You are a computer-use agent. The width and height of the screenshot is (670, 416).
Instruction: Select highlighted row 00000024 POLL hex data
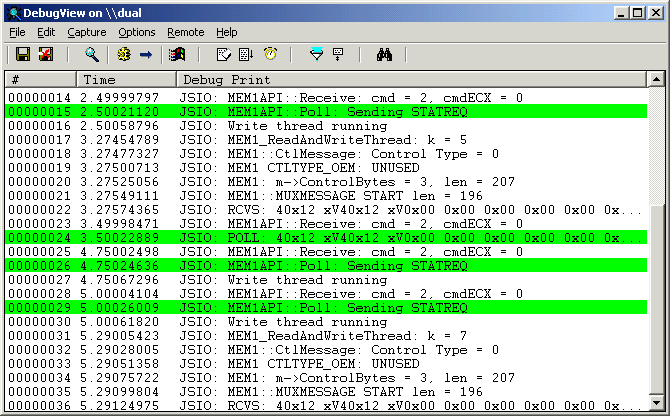coord(326,238)
